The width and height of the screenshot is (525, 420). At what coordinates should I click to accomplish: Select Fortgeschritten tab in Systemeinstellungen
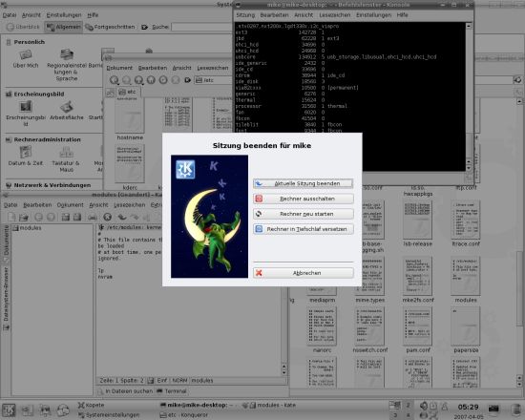110,27
